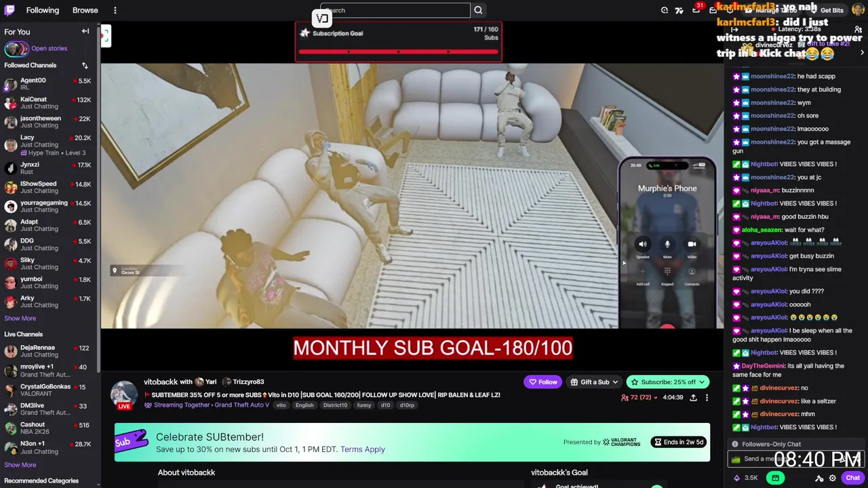Open the three-dot More menu in the top bar
This screenshot has height=488, width=868.
click(x=115, y=10)
